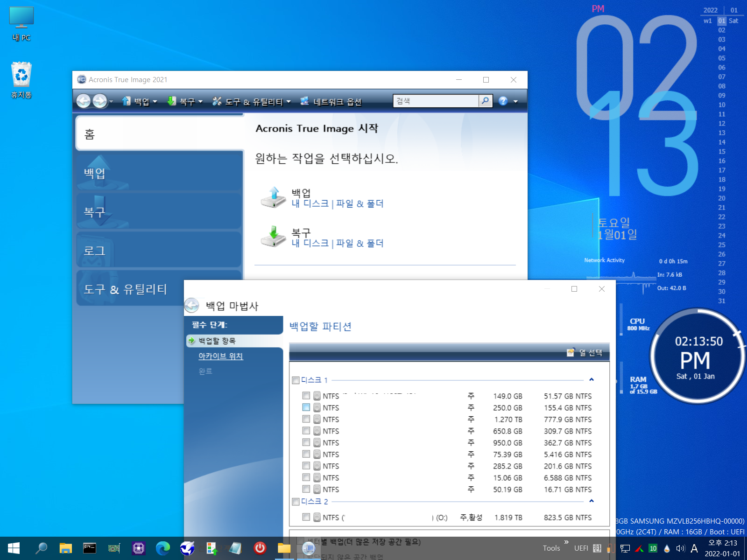Check the 950.0 GB NTFS partition
The image size is (747, 560).
click(x=306, y=442)
